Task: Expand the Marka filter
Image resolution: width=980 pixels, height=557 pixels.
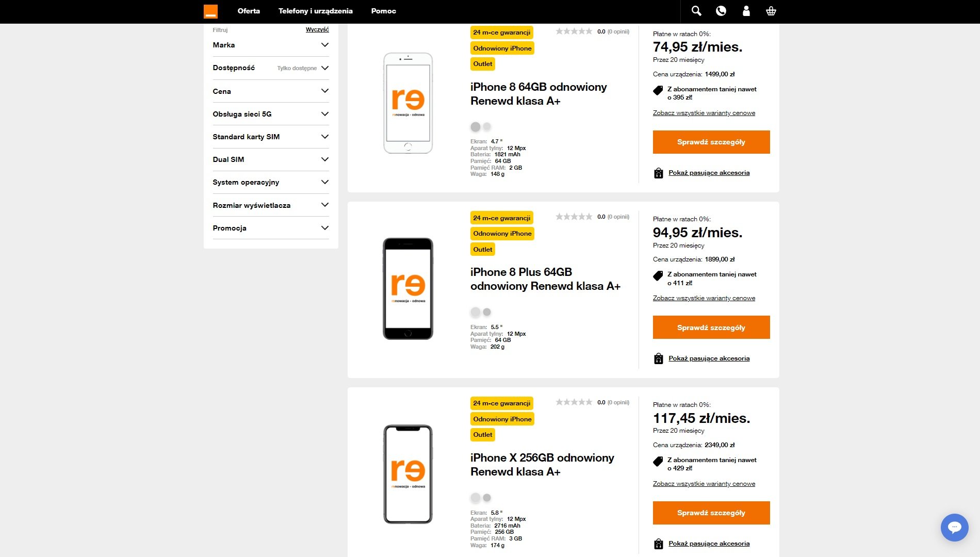Action: point(271,45)
